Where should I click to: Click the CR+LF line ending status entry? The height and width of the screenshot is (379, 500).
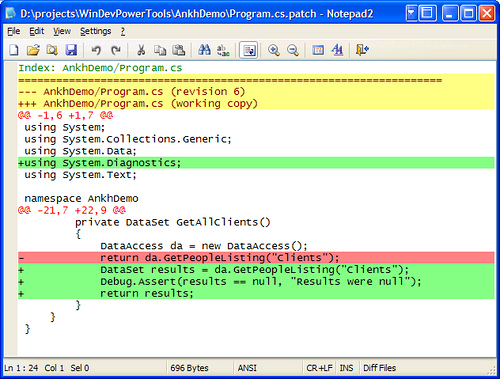(x=319, y=368)
